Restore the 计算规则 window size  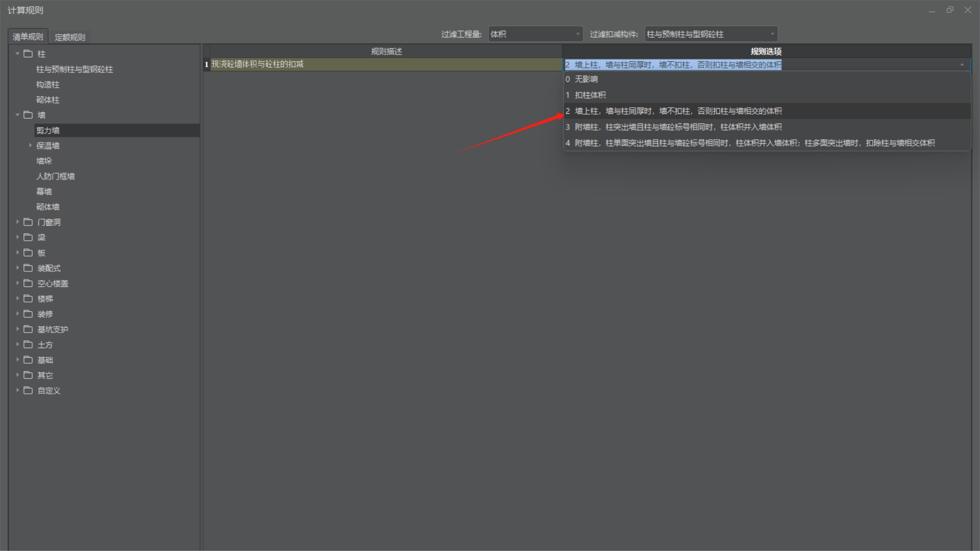point(950,10)
